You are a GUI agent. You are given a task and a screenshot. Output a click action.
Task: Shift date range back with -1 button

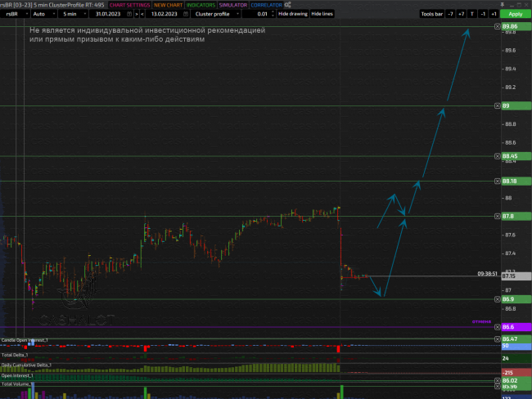click(x=482, y=14)
